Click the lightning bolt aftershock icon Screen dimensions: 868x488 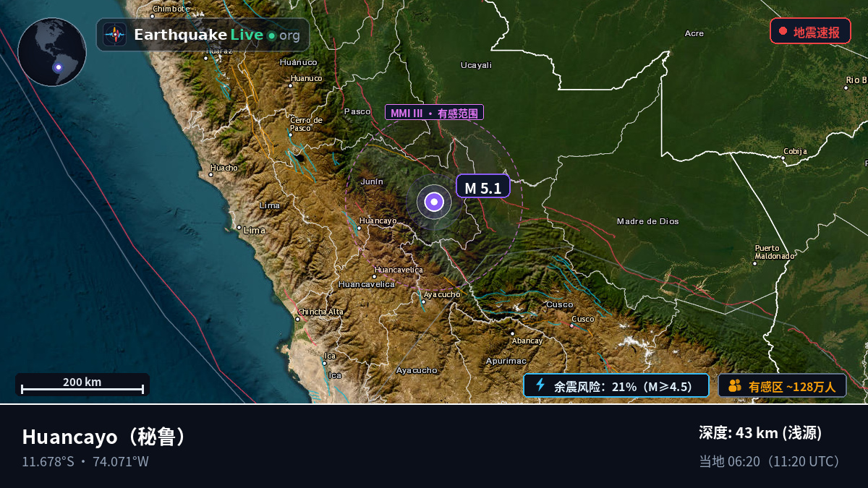tap(540, 385)
